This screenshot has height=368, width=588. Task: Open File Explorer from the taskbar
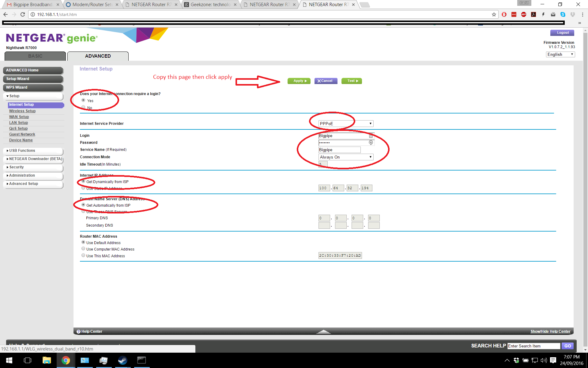pyautogui.click(x=47, y=360)
